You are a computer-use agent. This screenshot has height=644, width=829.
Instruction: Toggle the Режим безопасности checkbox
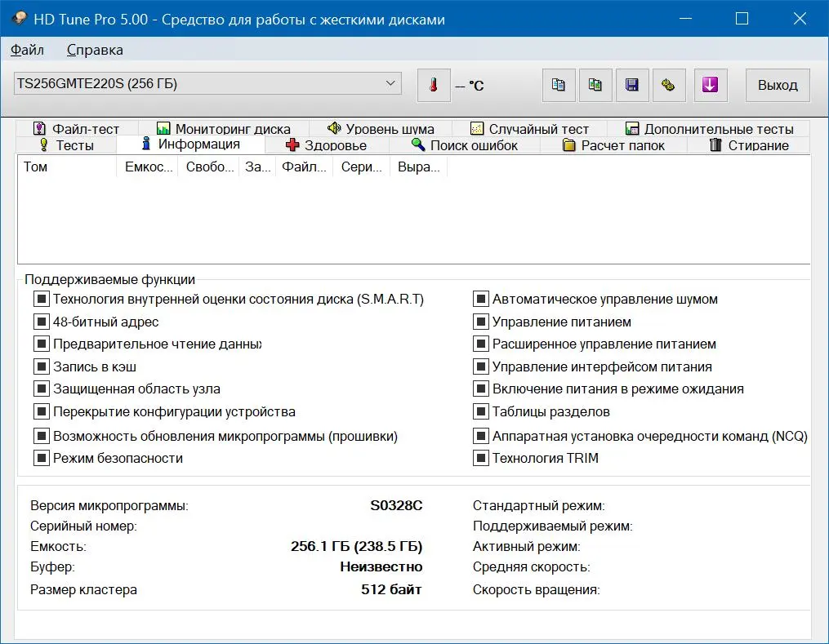click(x=41, y=458)
